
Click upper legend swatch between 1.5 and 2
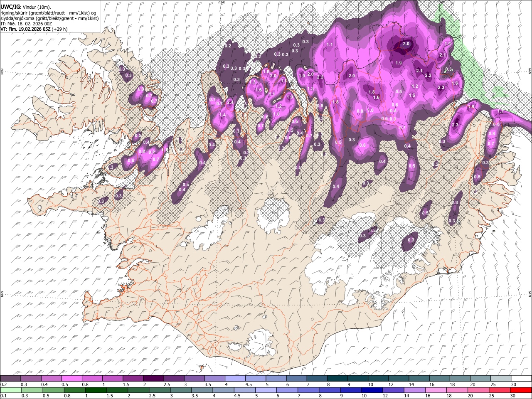[x=133, y=378]
